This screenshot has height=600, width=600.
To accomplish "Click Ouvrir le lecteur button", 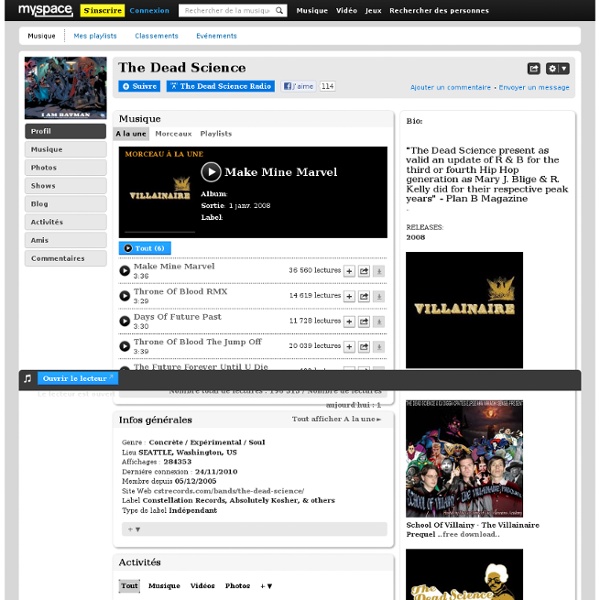I will pos(78,378).
